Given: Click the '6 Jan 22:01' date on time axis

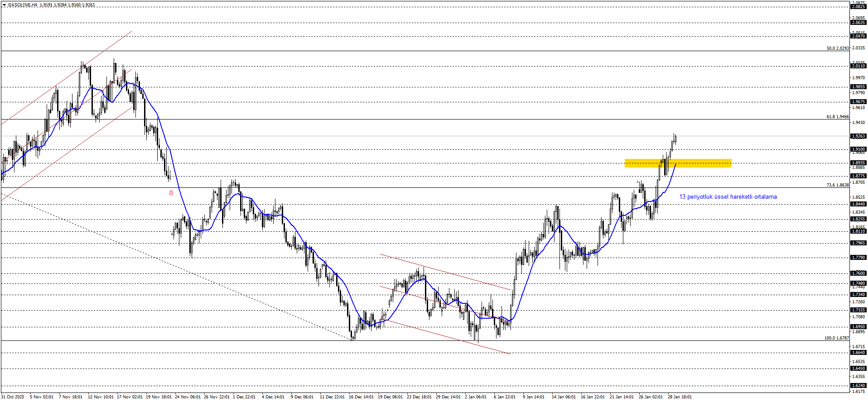Looking at the screenshot, I should pyautogui.click(x=504, y=397).
